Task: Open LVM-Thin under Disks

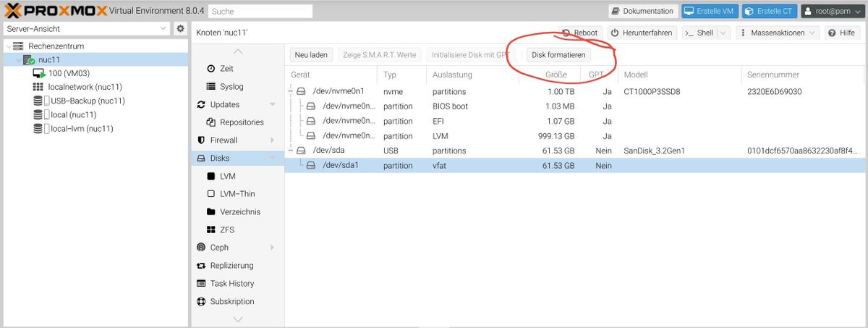Action: [x=238, y=193]
